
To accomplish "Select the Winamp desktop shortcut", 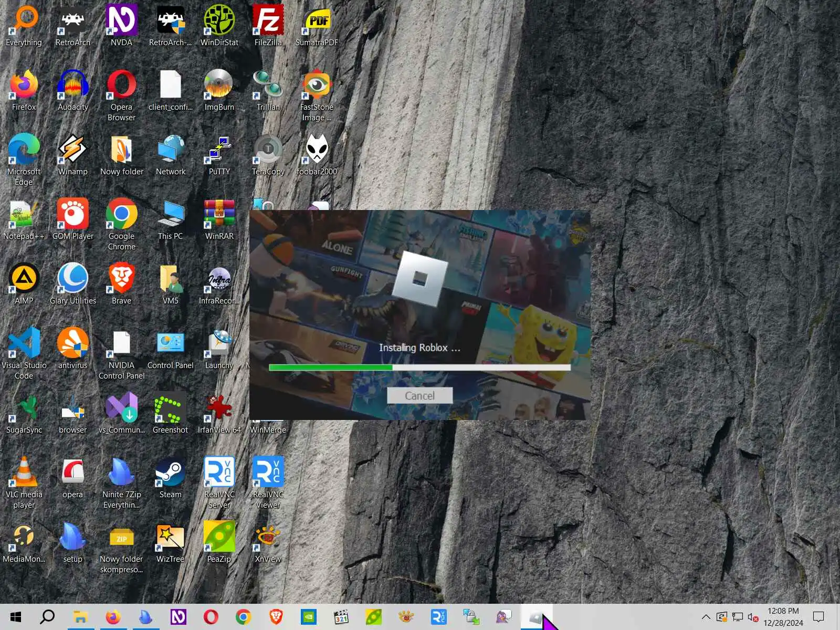I will tap(72, 155).
